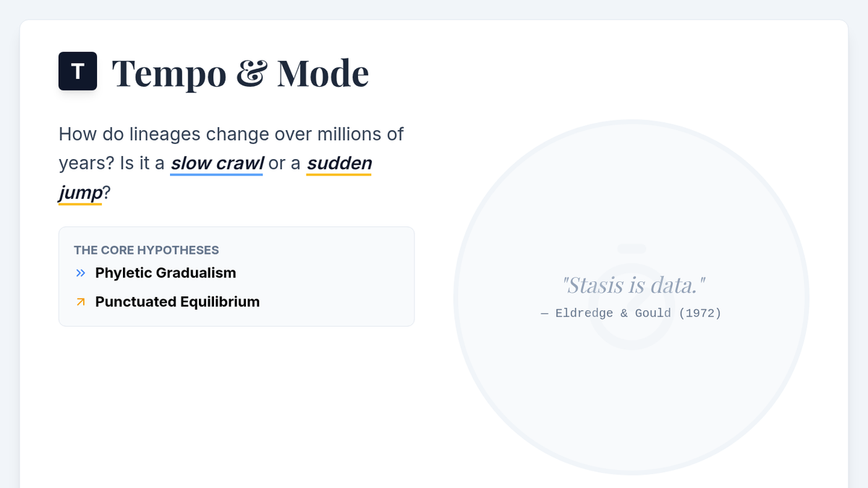Click the name "Gould" in the citation
Screen dimensions: 868x488
tap(652, 313)
